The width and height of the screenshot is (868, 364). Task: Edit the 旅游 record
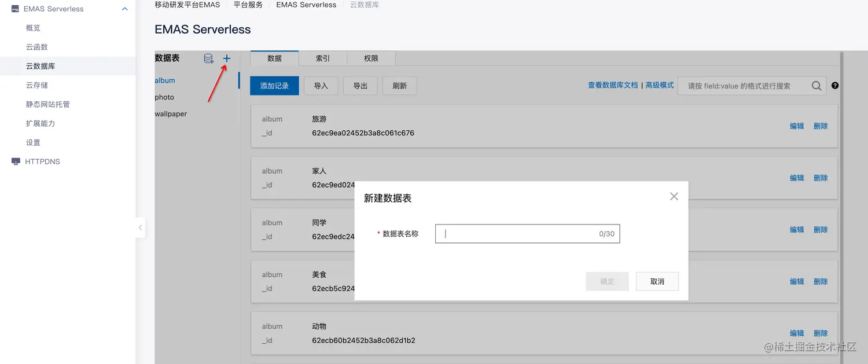click(x=797, y=126)
